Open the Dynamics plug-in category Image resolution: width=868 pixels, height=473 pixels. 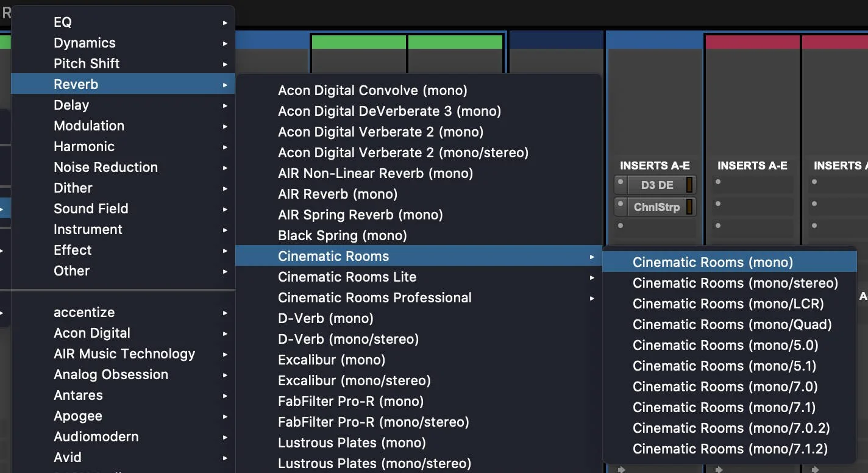[x=123, y=43]
